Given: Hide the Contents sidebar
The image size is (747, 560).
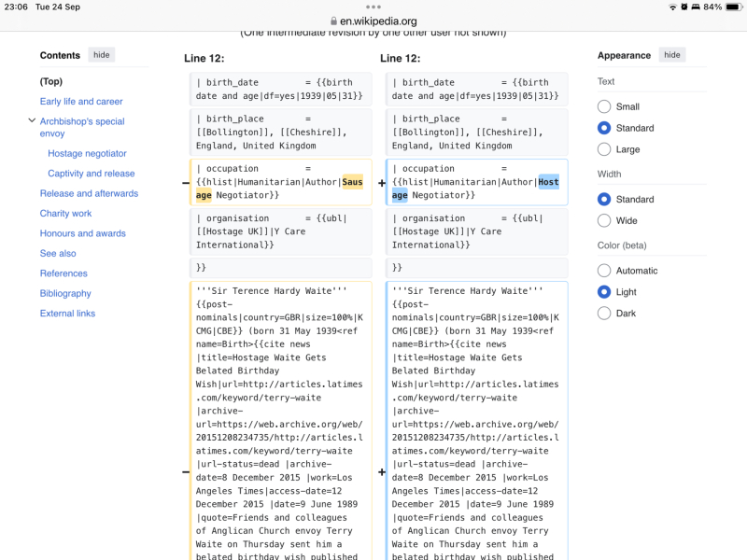Looking at the screenshot, I should pos(101,55).
